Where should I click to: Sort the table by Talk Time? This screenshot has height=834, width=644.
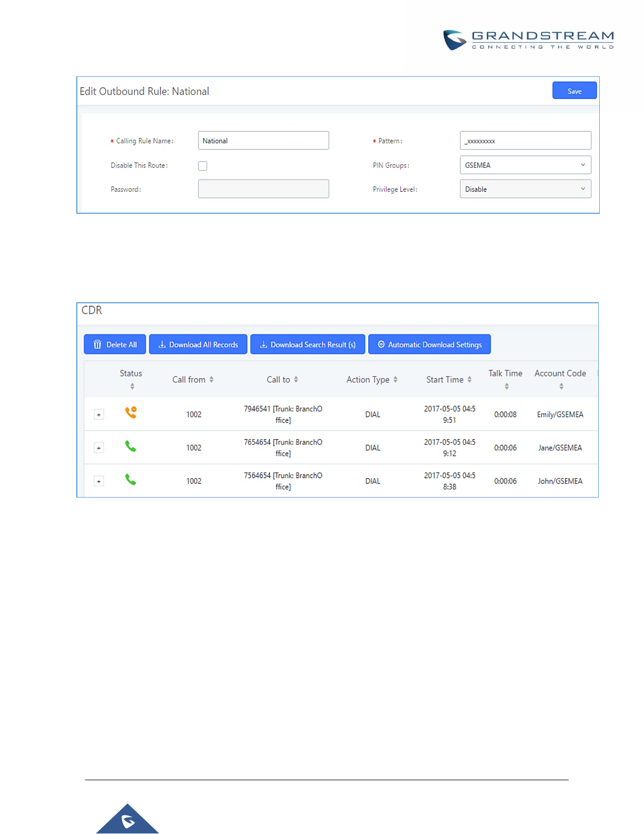(507, 386)
